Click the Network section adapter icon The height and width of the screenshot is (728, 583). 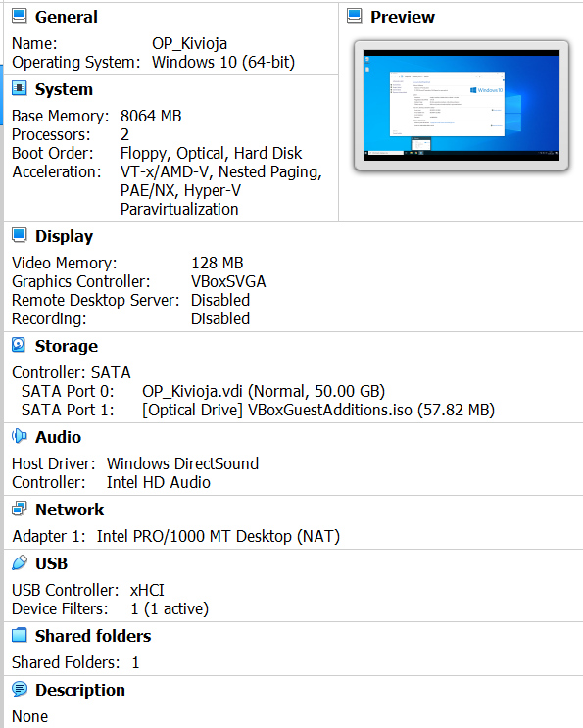coord(19,509)
